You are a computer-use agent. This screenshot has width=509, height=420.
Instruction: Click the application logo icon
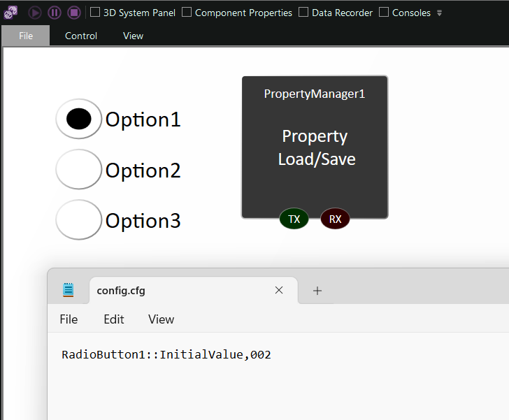tap(10, 13)
